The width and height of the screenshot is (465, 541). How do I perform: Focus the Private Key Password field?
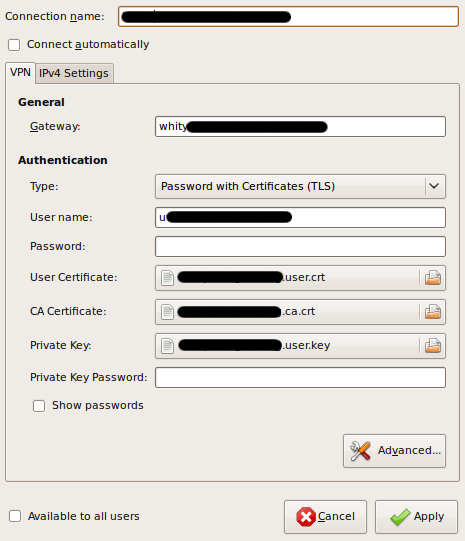[300, 377]
